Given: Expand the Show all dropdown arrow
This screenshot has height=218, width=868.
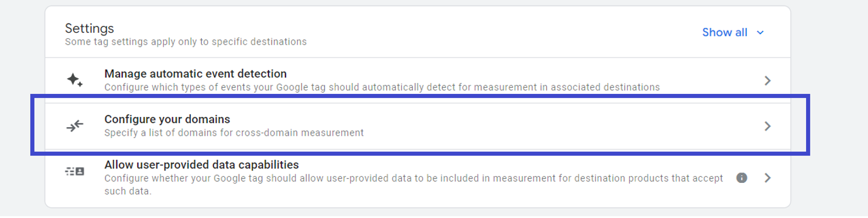Looking at the screenshot, I should click(761, 33).
